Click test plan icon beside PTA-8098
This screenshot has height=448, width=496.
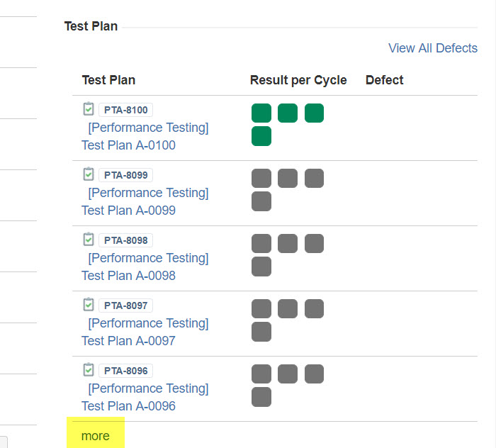89,240
